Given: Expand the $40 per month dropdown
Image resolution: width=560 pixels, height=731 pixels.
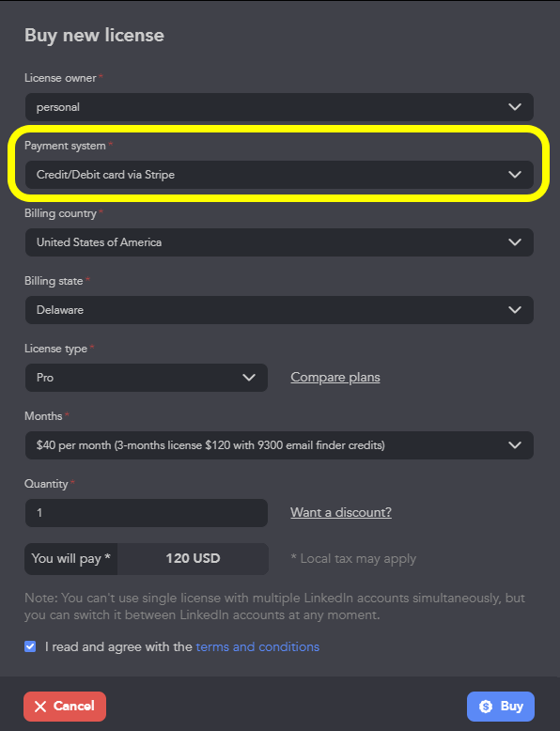Looking at the screenshot, I should click(279, 444).
